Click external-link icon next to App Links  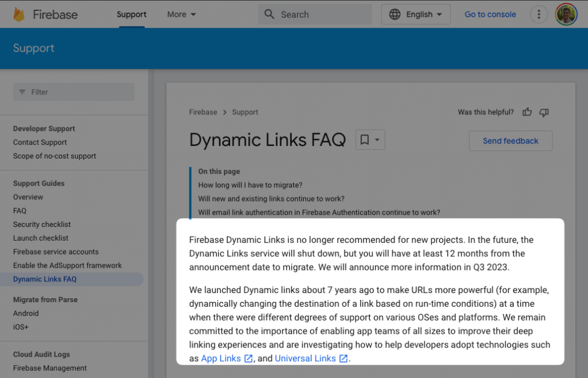(248, 358)
